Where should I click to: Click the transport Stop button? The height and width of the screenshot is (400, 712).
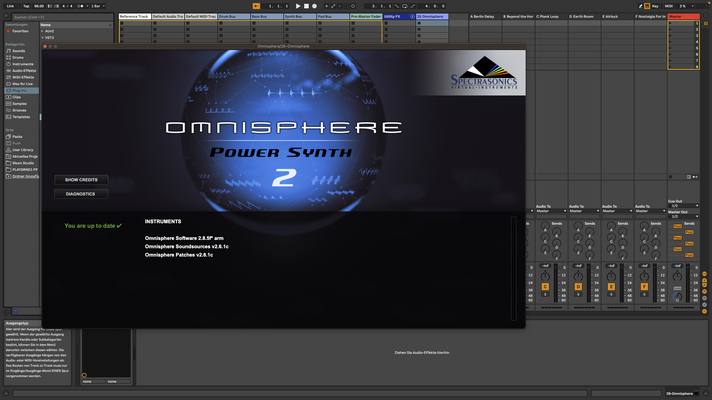click(x=306, y=6)
